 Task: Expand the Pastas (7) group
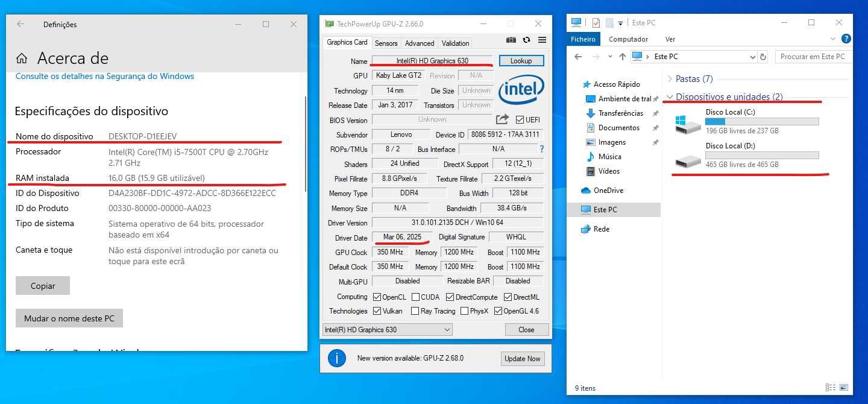(670, 79)
